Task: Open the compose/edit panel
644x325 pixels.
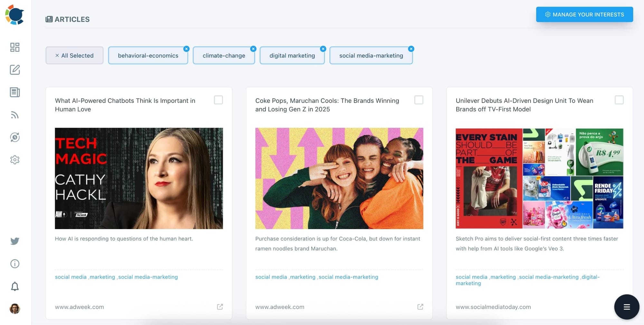Action: point(14,70)
